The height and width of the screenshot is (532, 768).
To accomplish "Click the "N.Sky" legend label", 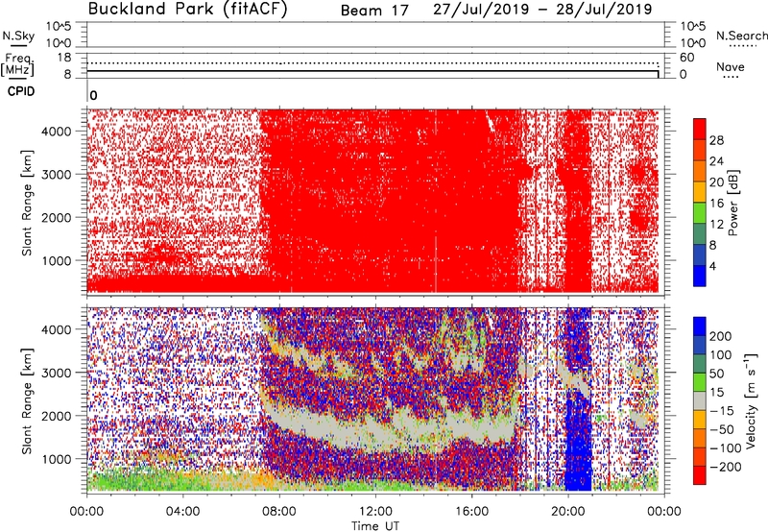I will coord(18,36).
